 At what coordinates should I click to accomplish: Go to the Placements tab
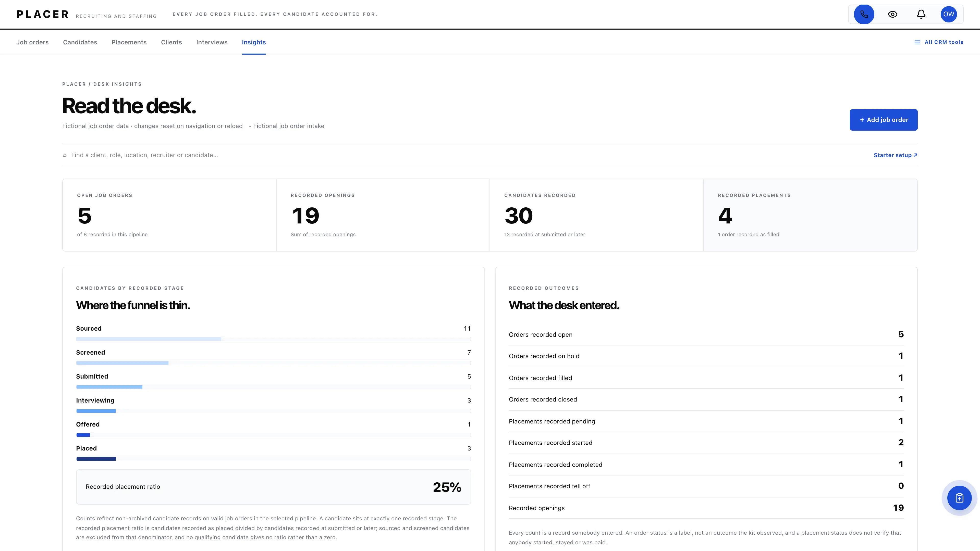pos(129,42)
